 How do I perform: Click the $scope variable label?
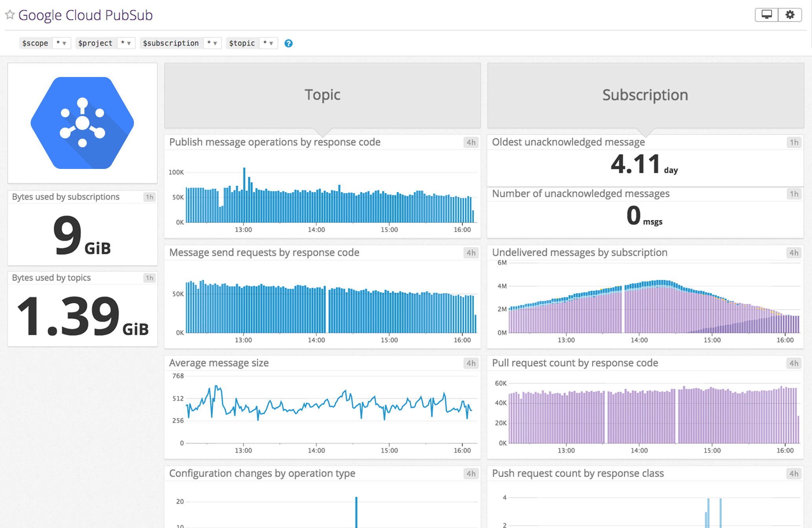coord(35,43)
